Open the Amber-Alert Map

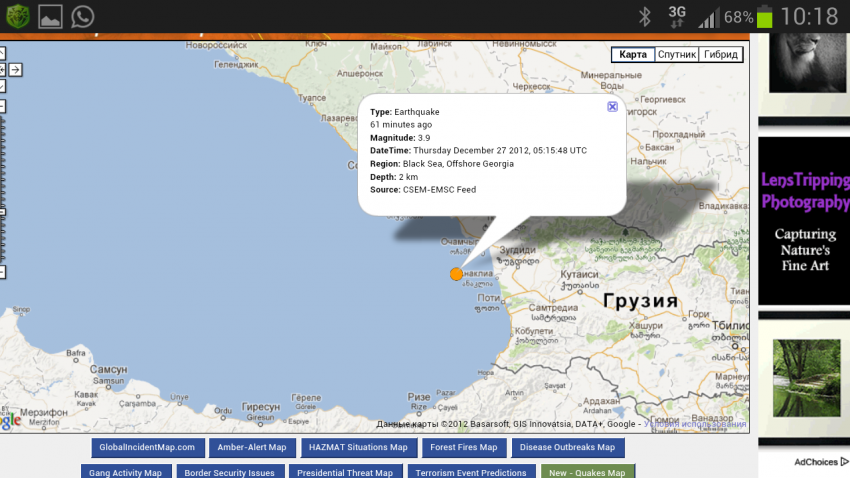coord(252,448)
